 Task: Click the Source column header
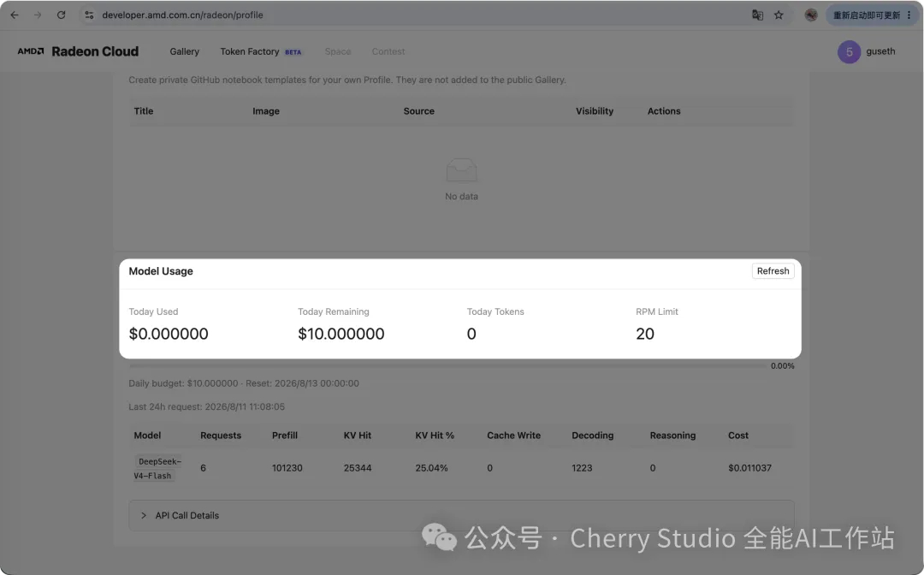419,110
